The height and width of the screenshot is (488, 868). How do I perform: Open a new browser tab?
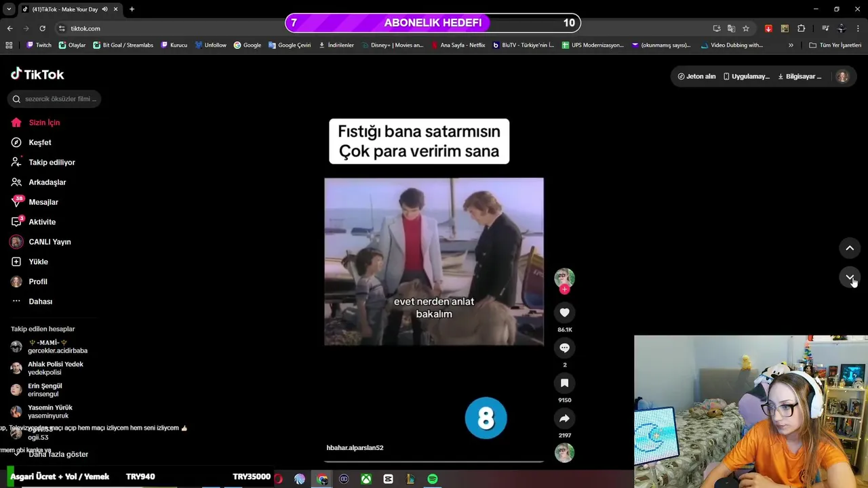[132, 9]
